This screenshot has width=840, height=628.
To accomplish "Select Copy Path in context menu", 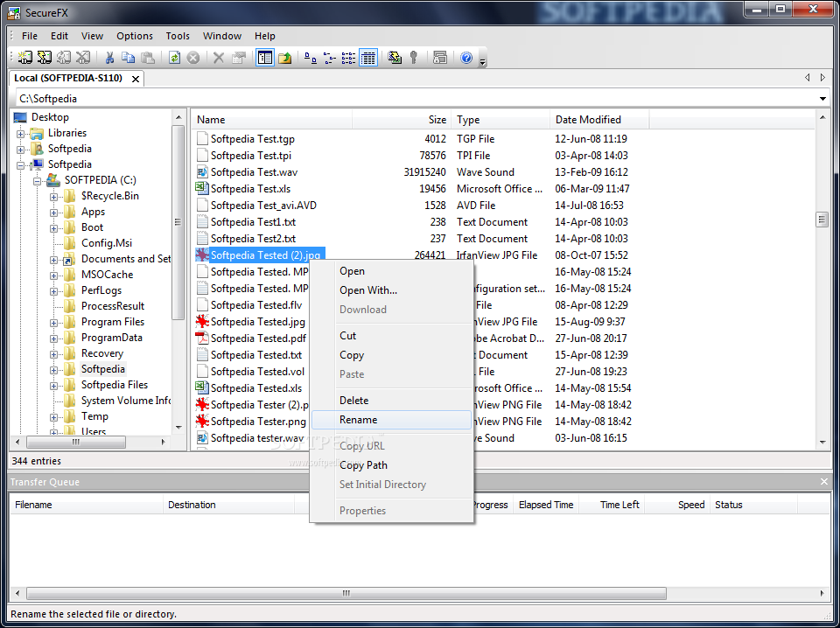I will point(363,465).
